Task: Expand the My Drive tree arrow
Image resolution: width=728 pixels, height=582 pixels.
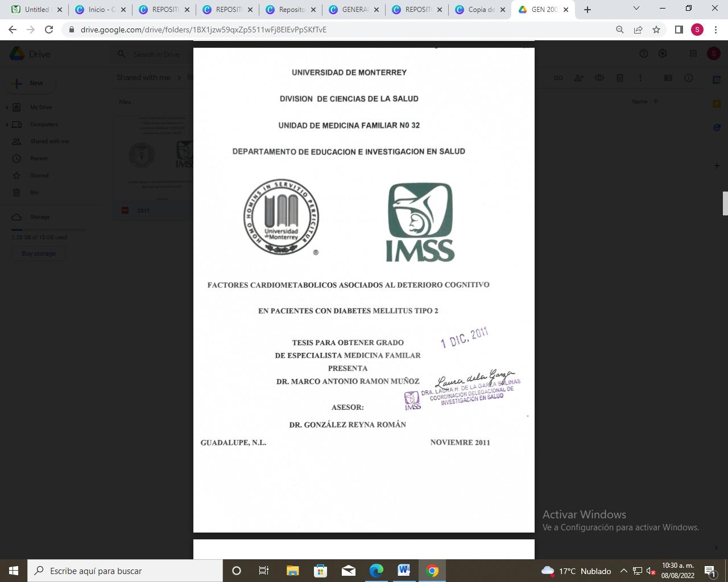Action: point(7,107)
